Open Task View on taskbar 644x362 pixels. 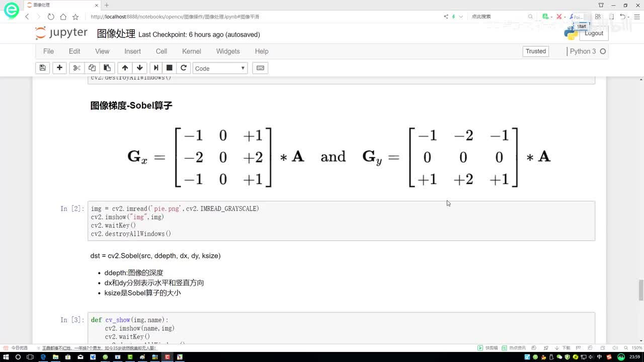pos(30,357)
